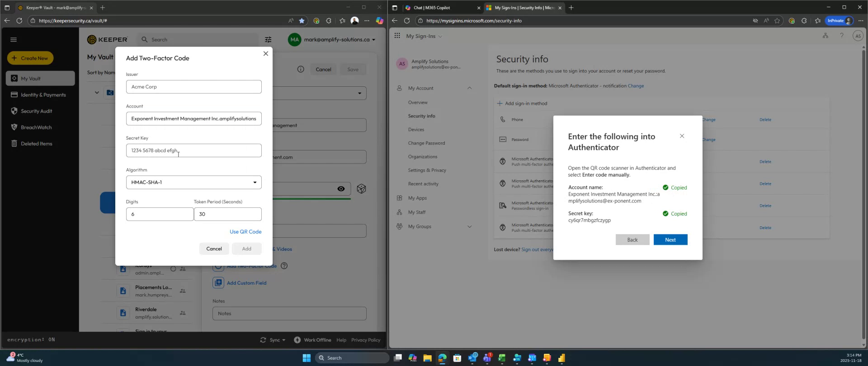Click the Token Period seconds field
The width and height of the screenshot is (868, 366).
pyautogui.click(x=227, y=214)
